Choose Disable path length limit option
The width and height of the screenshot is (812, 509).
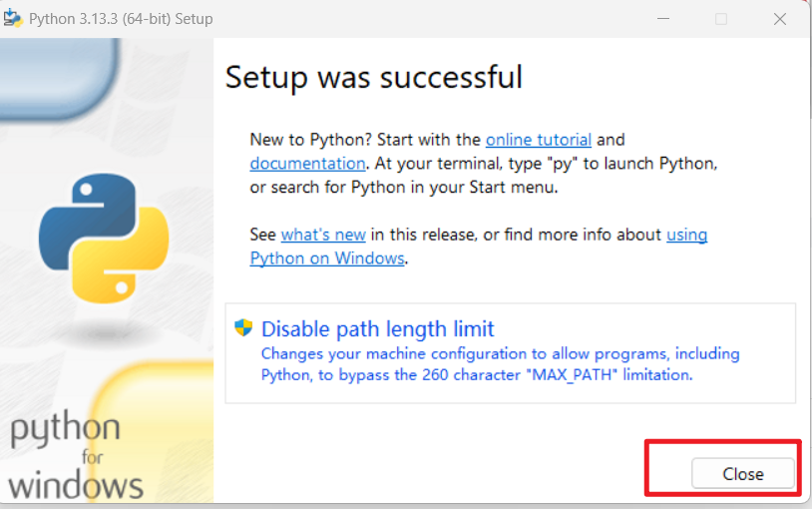coord(510,353)
